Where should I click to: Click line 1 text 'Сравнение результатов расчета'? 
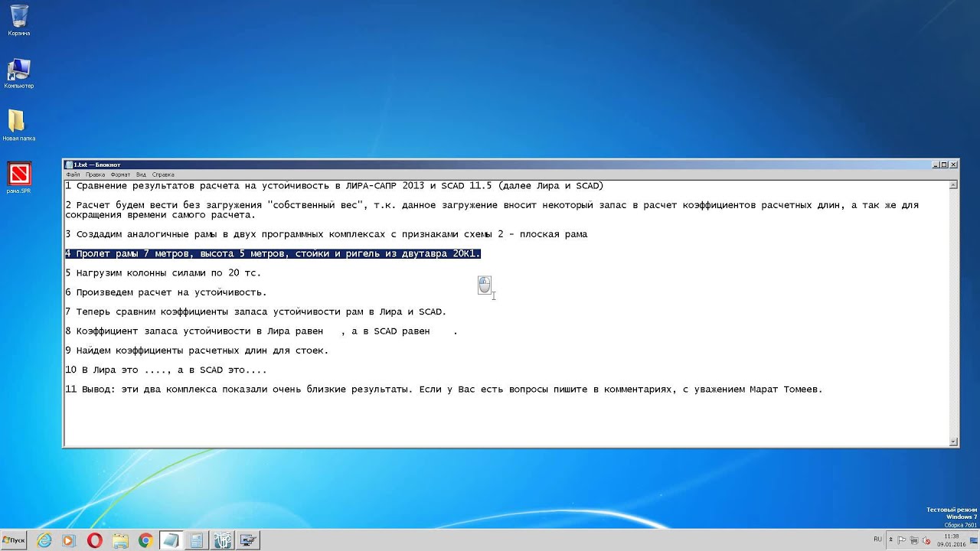157,186
